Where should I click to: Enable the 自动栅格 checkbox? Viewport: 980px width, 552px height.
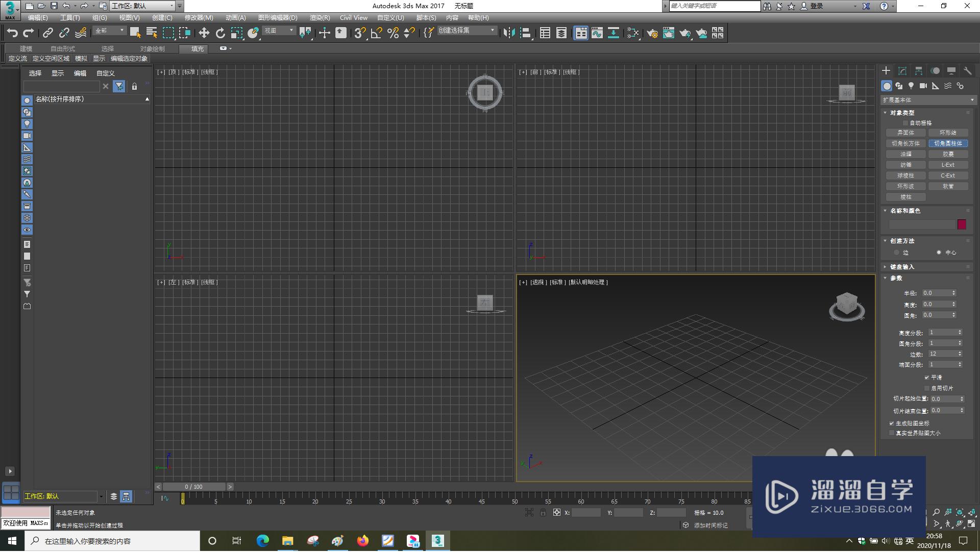point(905,123)
